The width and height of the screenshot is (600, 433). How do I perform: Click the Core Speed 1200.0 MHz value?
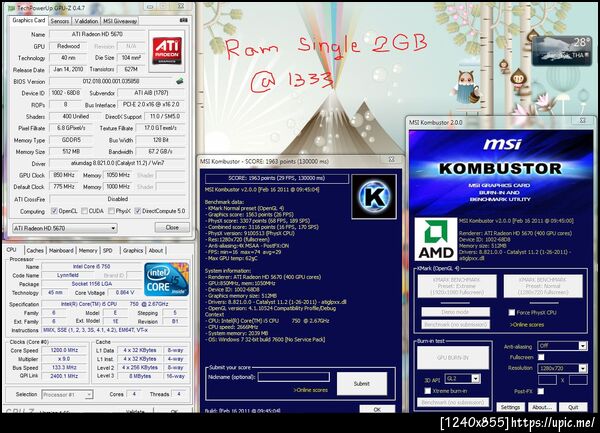click(64, 350)
